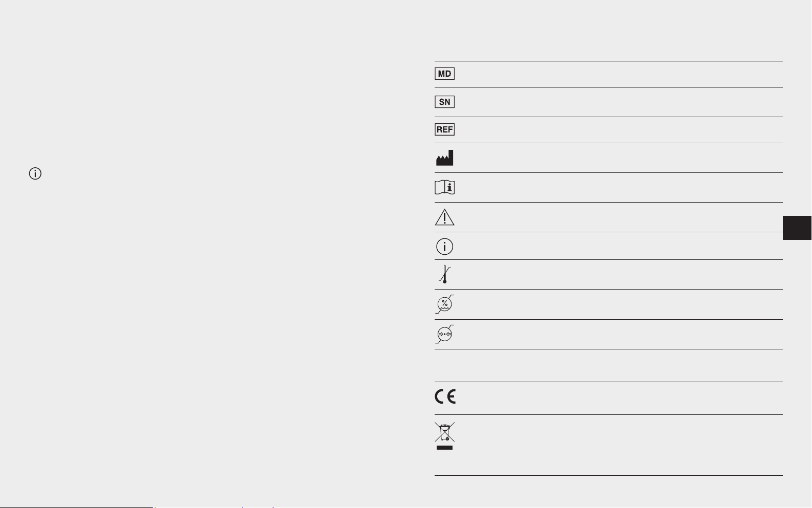Click the humidity limitation percent symbol

click(x=444, y=304)
